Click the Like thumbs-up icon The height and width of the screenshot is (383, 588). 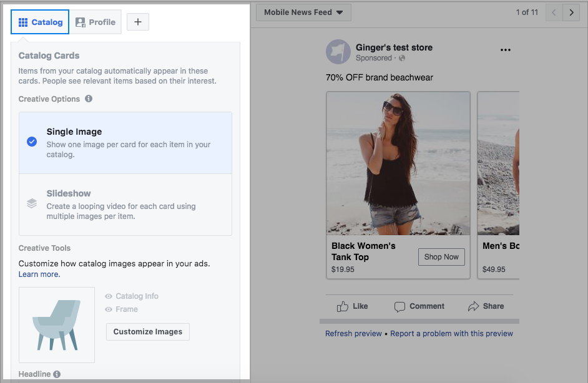coord(343,306)
